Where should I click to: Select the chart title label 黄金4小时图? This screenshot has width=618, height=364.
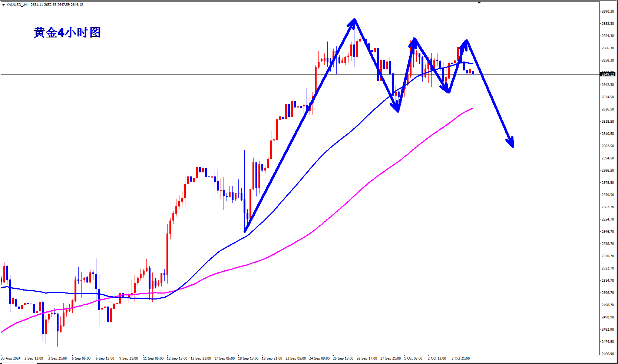point(67,33)
